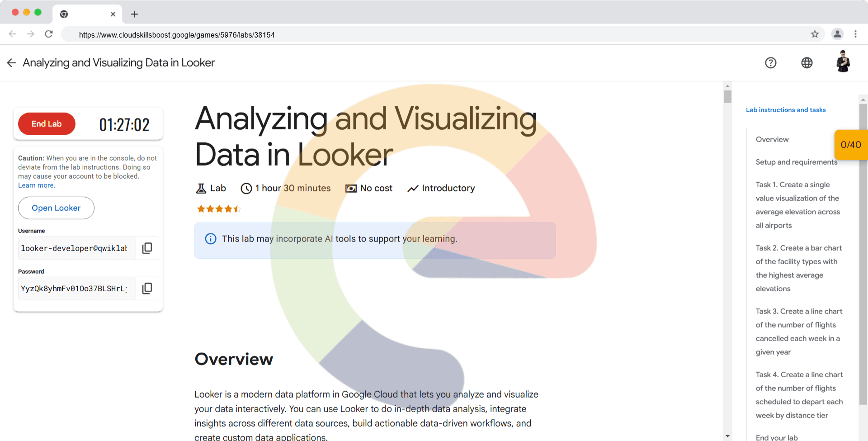Follow the Learn more link
The width and height of the screenshot is (868, 441).
36,185
